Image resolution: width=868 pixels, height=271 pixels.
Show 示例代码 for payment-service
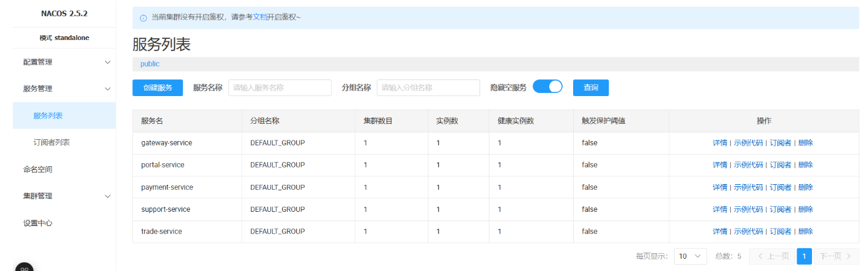click(748, 187)
